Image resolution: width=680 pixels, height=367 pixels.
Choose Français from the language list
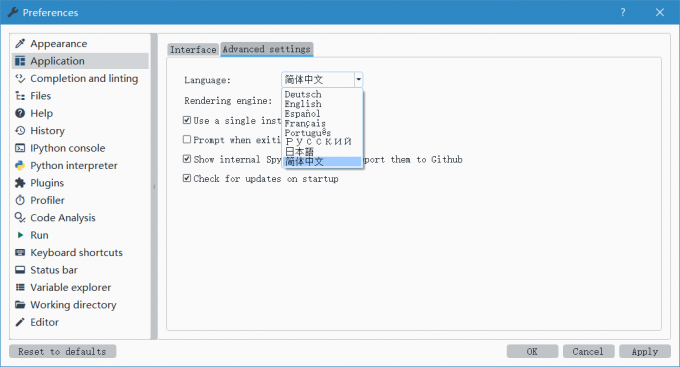[x=322, y=123]
